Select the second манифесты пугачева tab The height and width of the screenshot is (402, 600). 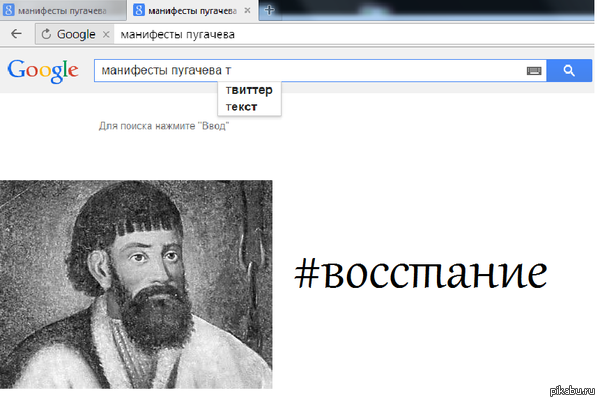pos(192,10)
